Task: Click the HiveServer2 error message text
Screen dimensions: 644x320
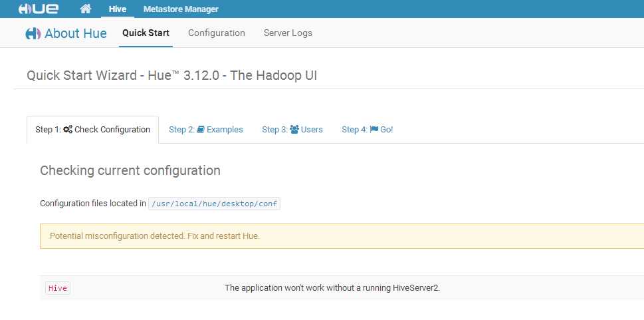Action: click(332, 288)
